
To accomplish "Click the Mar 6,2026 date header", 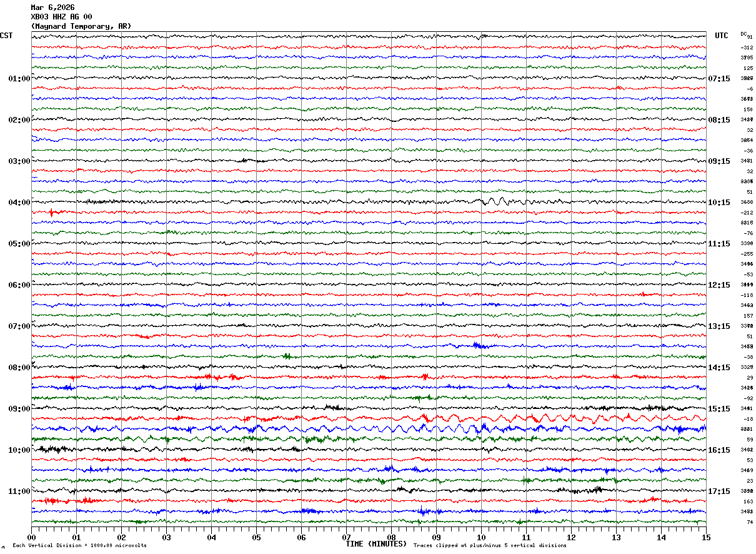I will pos(52,8).
